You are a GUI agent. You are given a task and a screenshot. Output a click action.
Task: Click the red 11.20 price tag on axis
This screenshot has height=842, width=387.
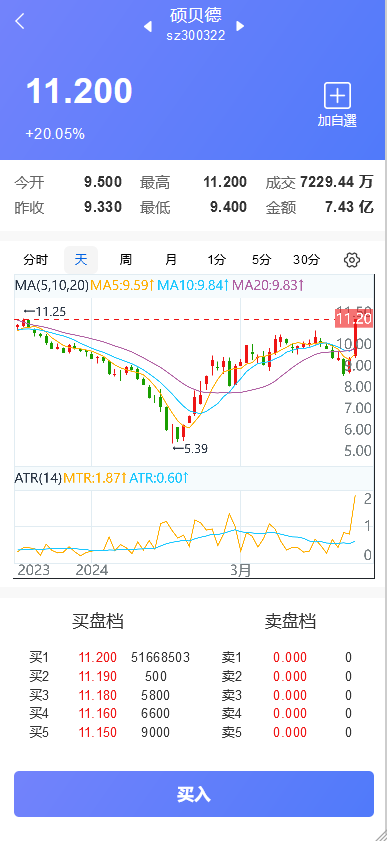click(353, 319)
